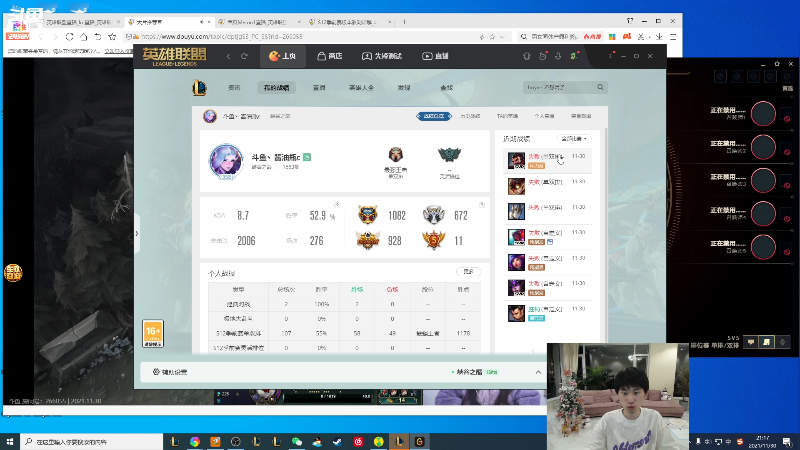Click the help icon above 672 stat
This screenshot has height=450, width=800.
click(482, 205)
